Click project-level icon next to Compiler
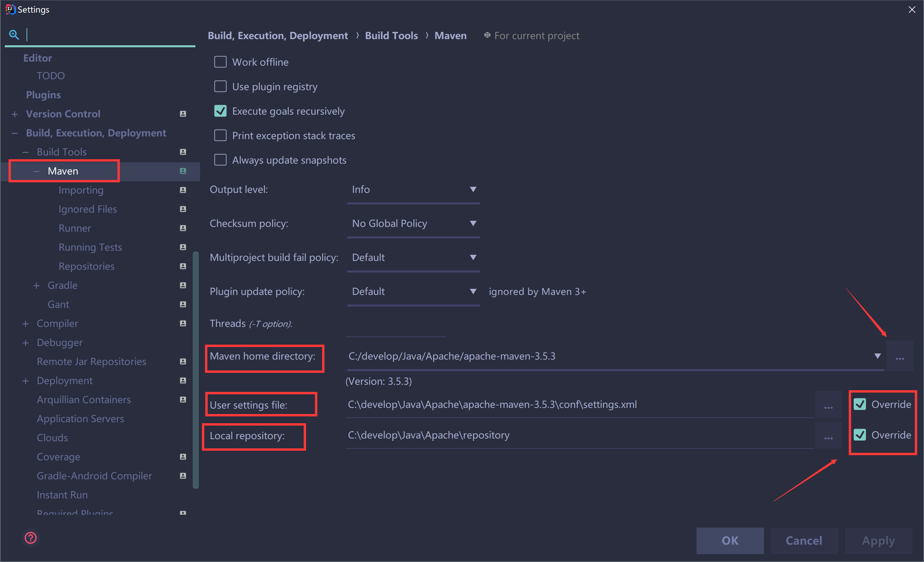Image resolution: width=924 pixels, height=562 pixels. coord(183,323)
